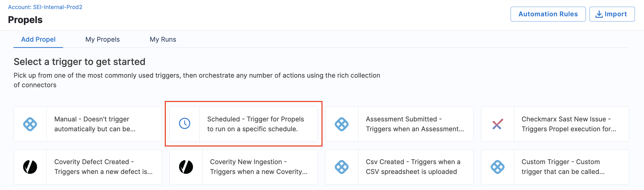Click the Scheduled trigger clock icon
The width and height of the screenshot is (644, 190).
click(x=185, y=123)
